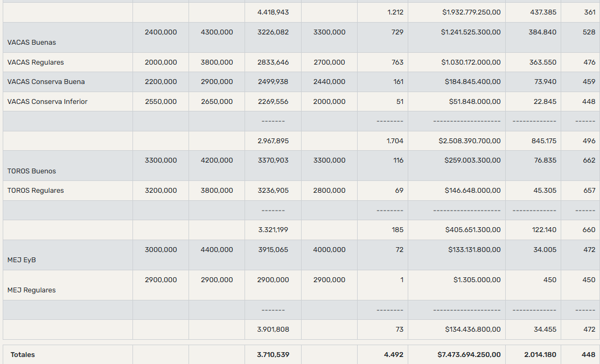Select the 3915,065 average price cell
The height and width of the screenshot is (364, 600).
(x=273, y=255)
